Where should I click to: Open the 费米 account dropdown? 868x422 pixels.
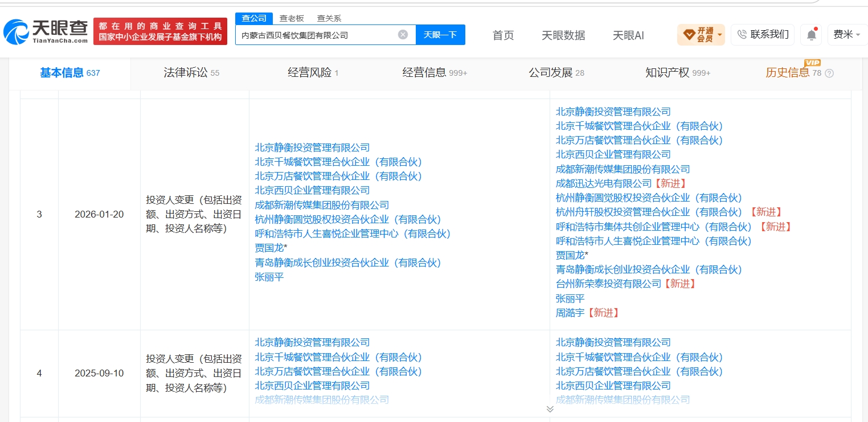[846, 35]
